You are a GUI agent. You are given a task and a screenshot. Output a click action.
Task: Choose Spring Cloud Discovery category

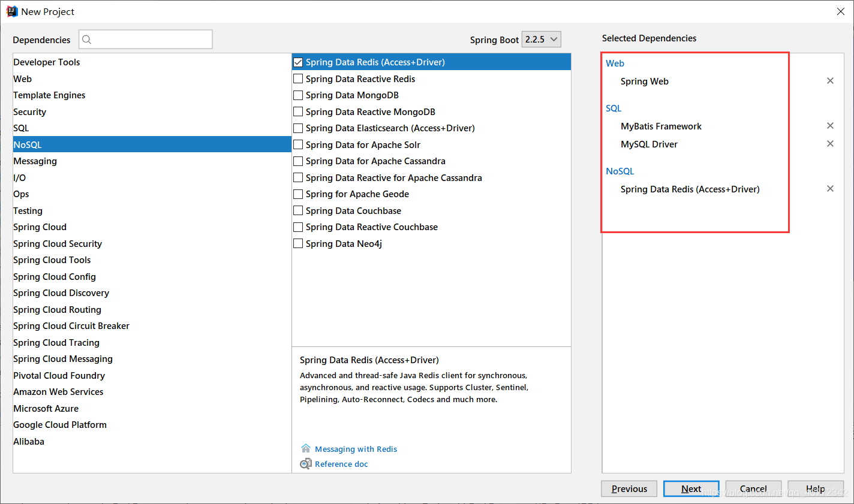(x=152, y=293)
